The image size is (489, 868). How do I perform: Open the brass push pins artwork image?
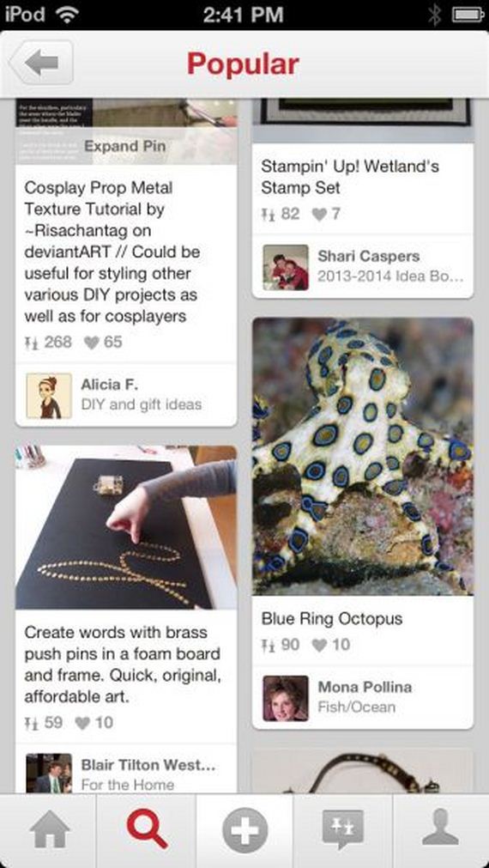point(126,527)
